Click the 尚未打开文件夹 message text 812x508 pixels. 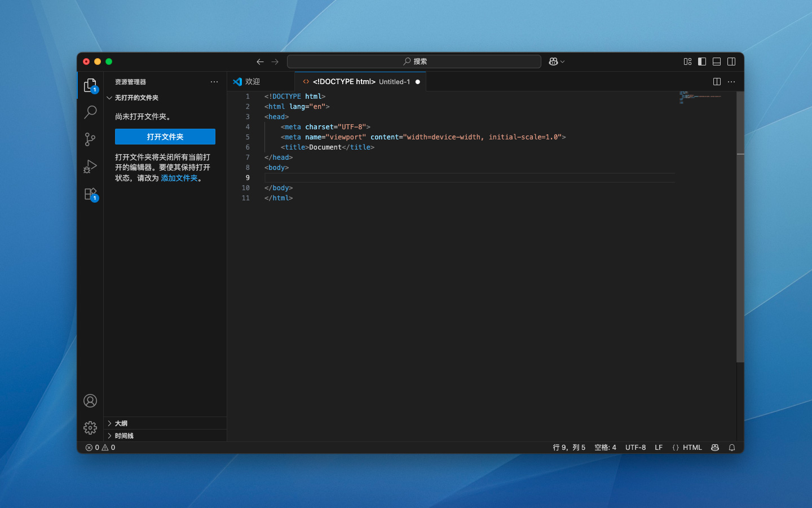(143, 116)
